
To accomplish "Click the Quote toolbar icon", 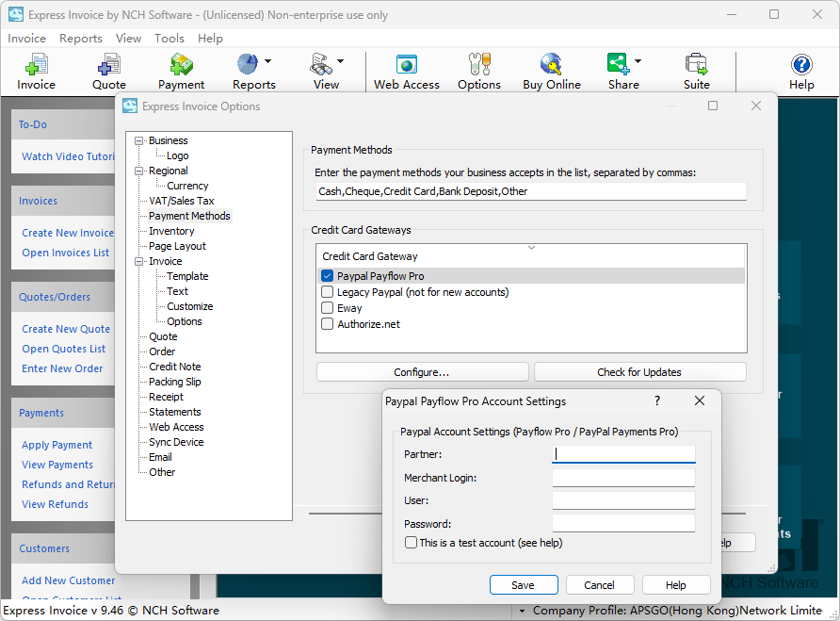I will coord(108,64).
